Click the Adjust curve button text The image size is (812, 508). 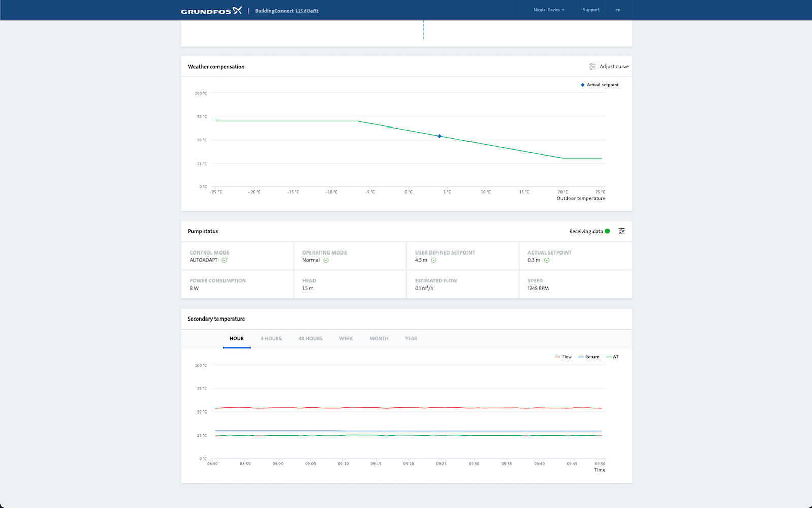614,67
